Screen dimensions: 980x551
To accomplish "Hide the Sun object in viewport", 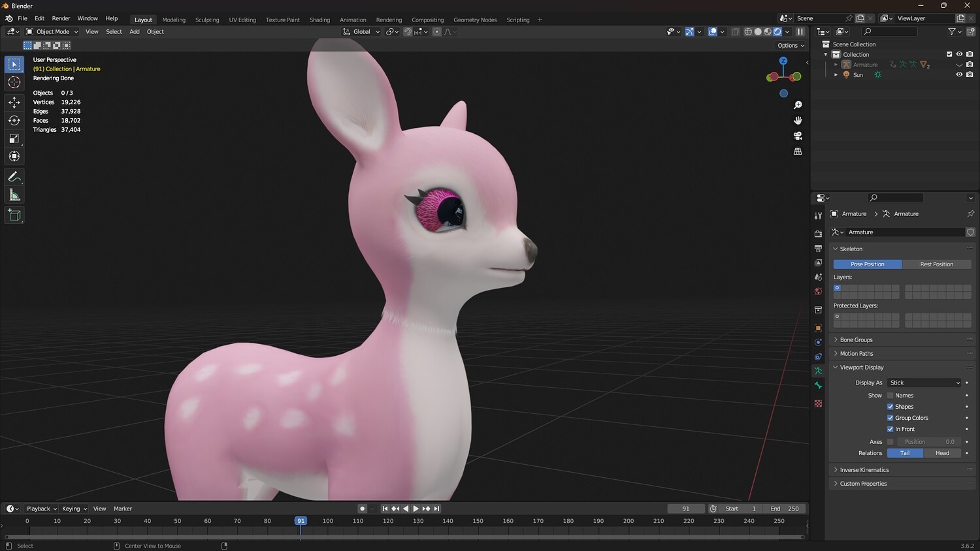I will click(959, 74).
